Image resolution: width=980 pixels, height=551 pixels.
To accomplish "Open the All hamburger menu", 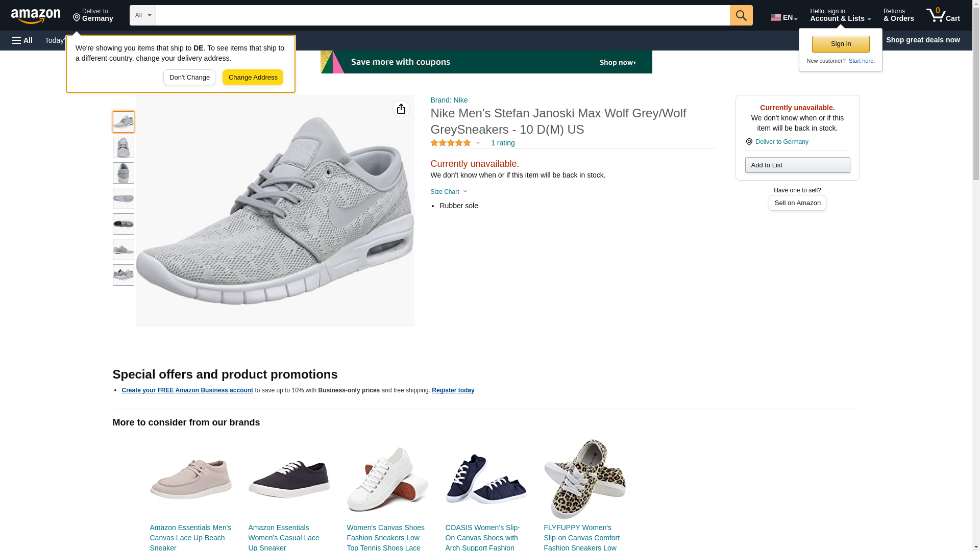I will (x=22, y=40).
